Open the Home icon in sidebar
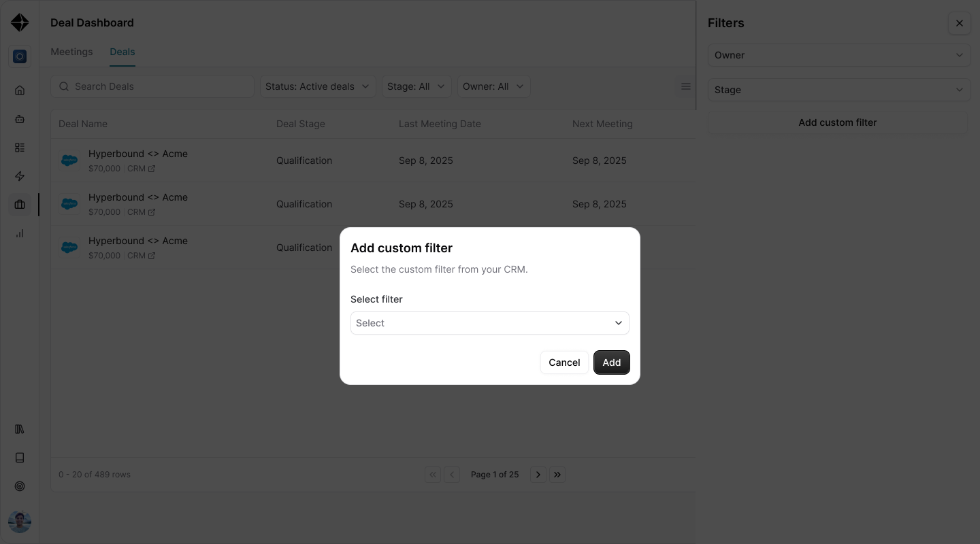Screen dimensions: 980x544 click(x=20, y=90)
